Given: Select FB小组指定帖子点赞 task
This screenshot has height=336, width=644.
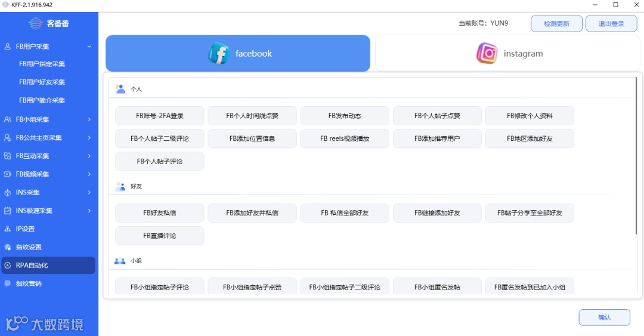Looking at the screenshot, I should tap(252, 286).
